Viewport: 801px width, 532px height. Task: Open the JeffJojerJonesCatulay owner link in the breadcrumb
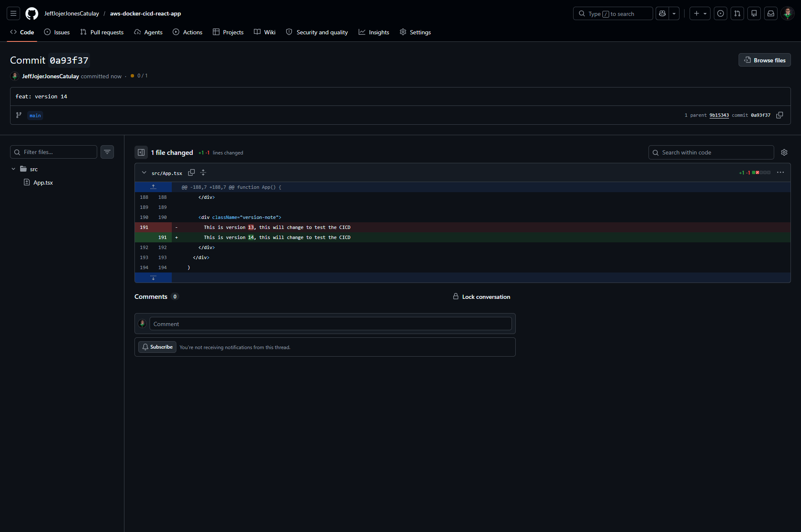(x=72, y=13)
